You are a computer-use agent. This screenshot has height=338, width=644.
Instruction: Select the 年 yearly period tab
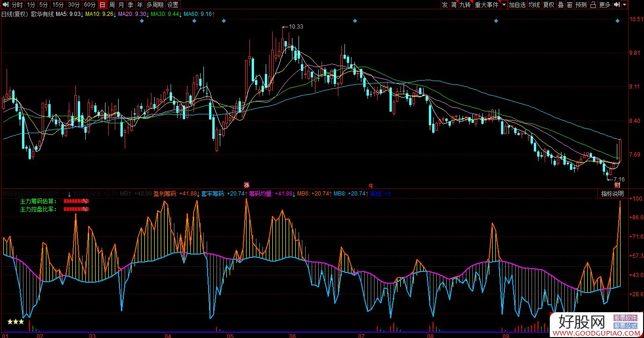tap(140, 5)
